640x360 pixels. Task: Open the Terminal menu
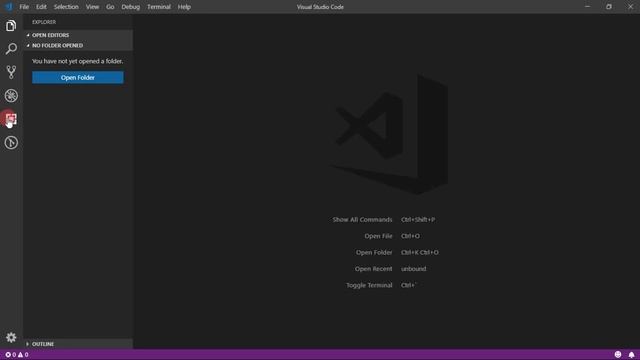pos(159,7)
